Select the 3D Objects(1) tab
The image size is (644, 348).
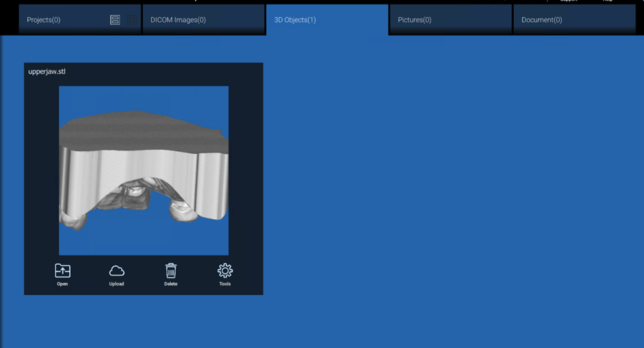[x=295, y=20]
